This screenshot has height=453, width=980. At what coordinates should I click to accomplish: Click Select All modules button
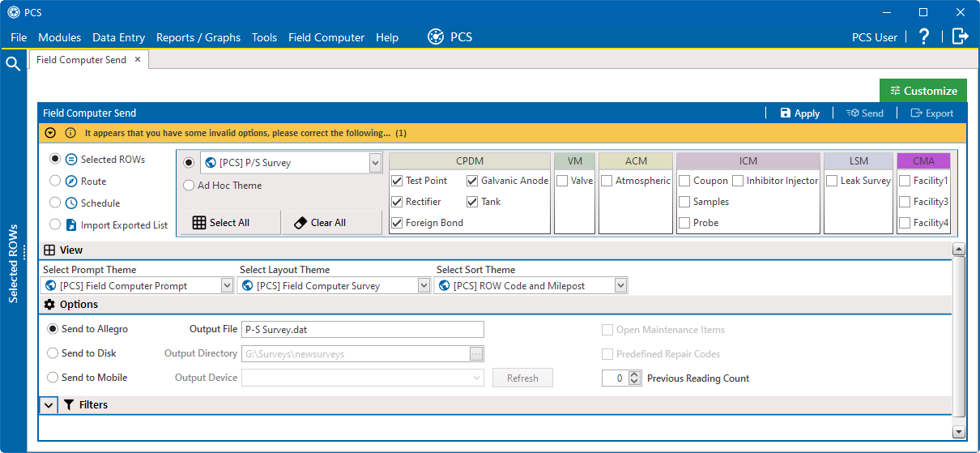[x=229, y=223]
